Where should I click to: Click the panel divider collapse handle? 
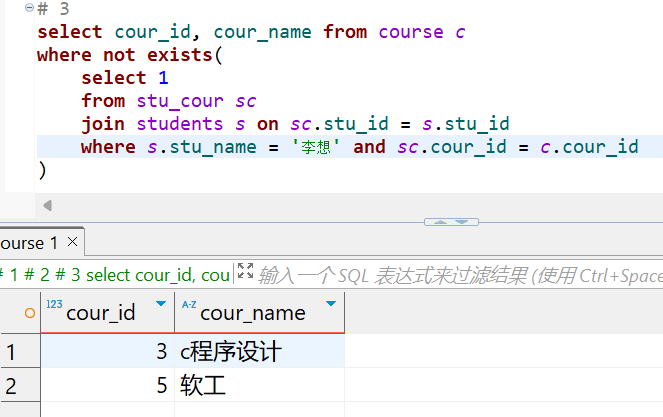coord(451,222)
